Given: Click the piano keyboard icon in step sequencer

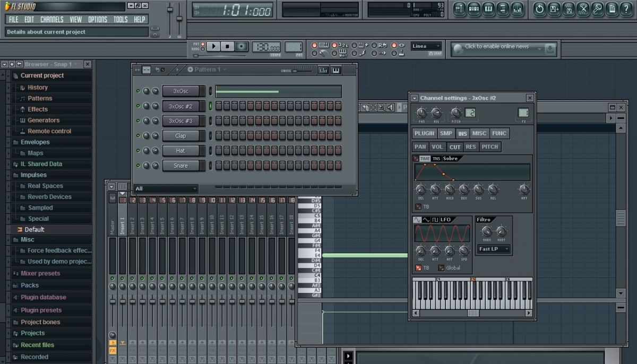Looking at the screenshot, I should (336, 70).
